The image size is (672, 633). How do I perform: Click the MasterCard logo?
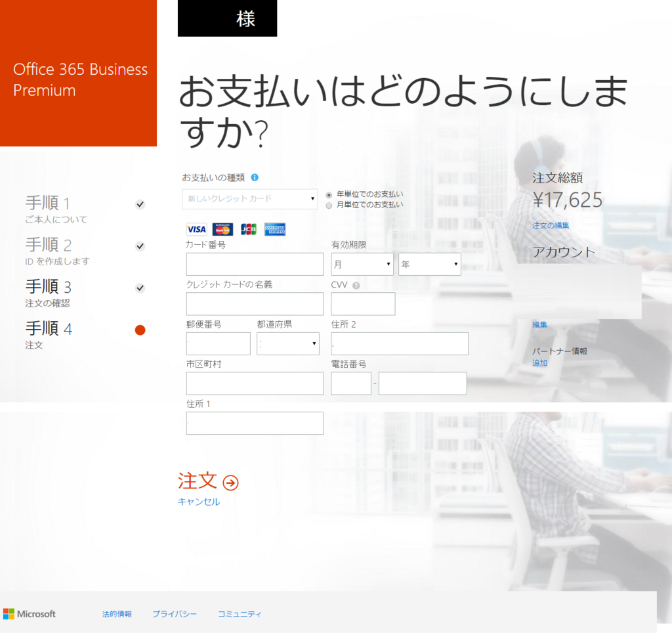[x=222, y=229]
